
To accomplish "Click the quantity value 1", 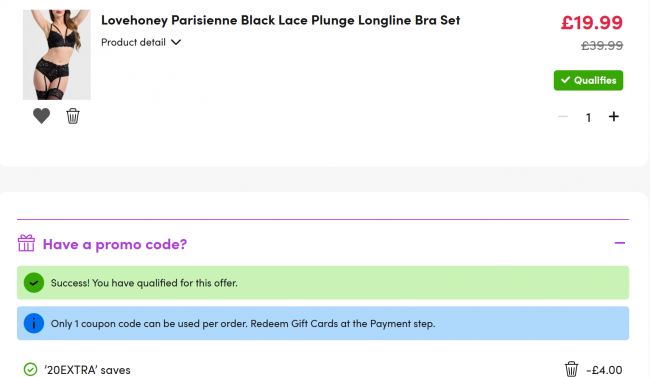I will [x=588, y=117].
